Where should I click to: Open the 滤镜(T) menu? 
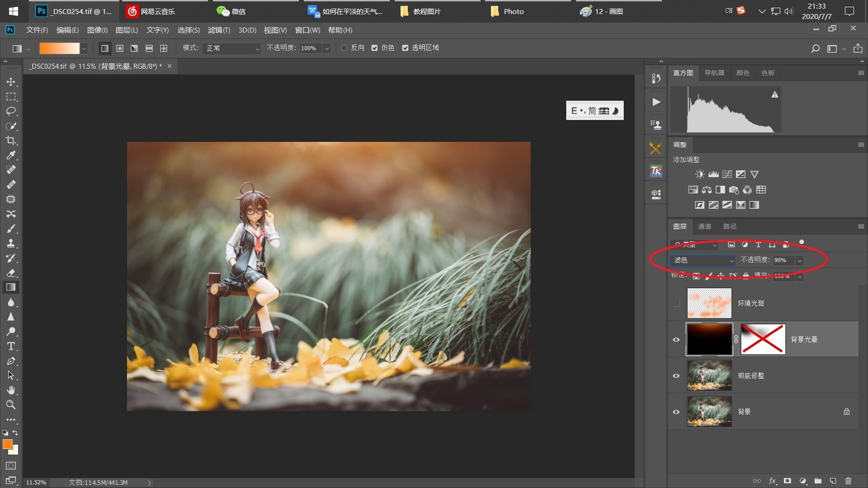click(x=219, y=30)
